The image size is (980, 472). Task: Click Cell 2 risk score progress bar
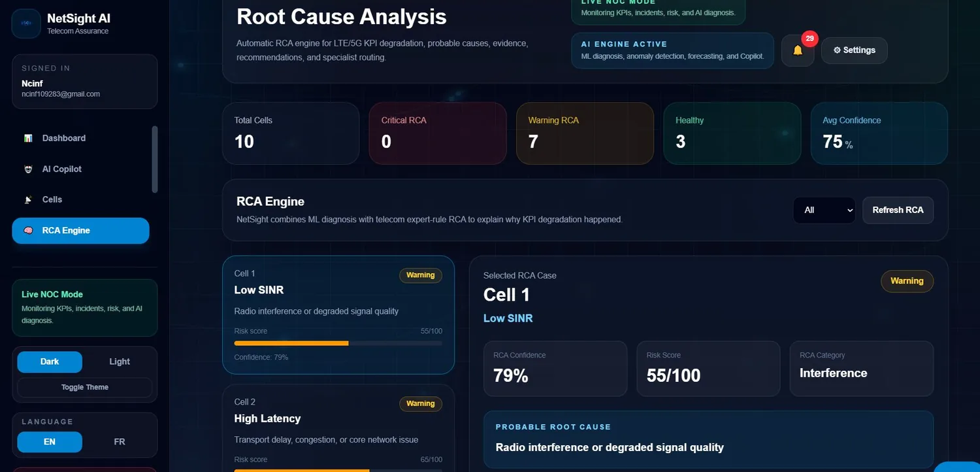pyautogui.click(x=338, y=470)
